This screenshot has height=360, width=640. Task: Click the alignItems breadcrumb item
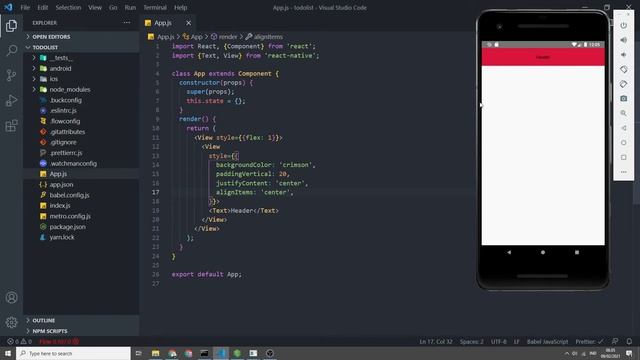click(x=264, y=37)
